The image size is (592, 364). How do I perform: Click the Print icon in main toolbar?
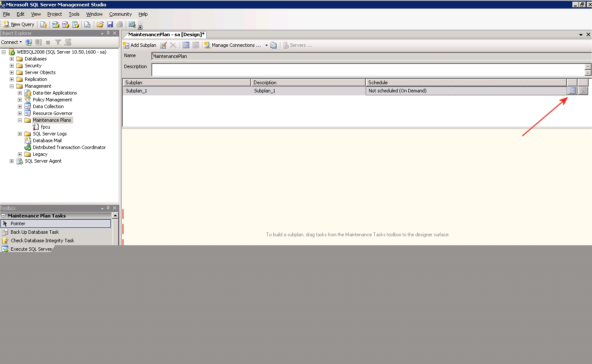pyautogui.click(x=120, y=24)
